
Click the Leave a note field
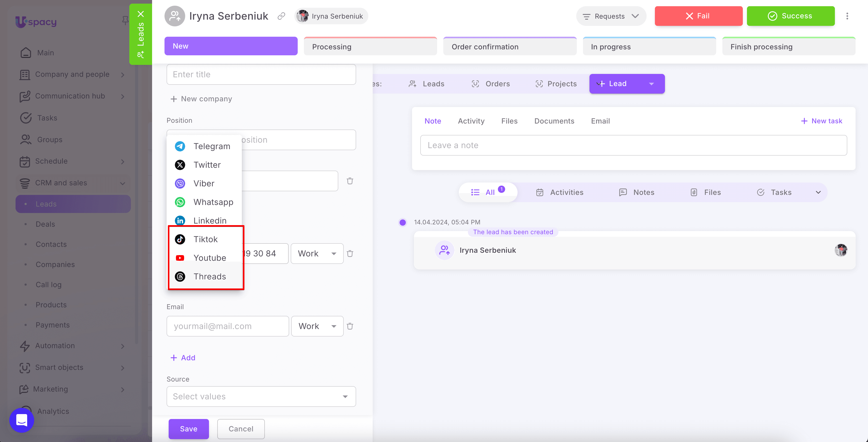point(633,146)
